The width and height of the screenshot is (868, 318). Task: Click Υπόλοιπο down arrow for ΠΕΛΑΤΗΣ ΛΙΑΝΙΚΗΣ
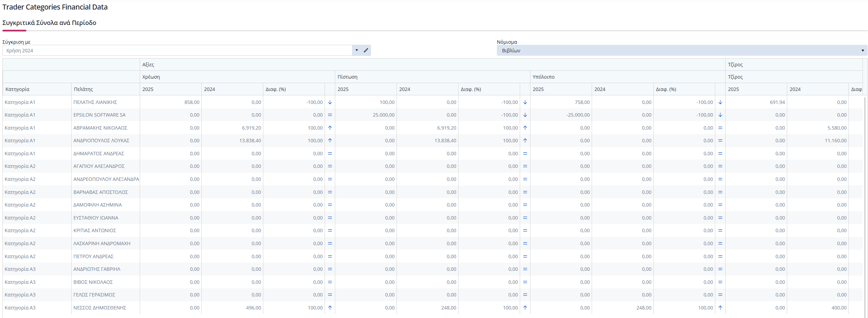pos(720,102)
